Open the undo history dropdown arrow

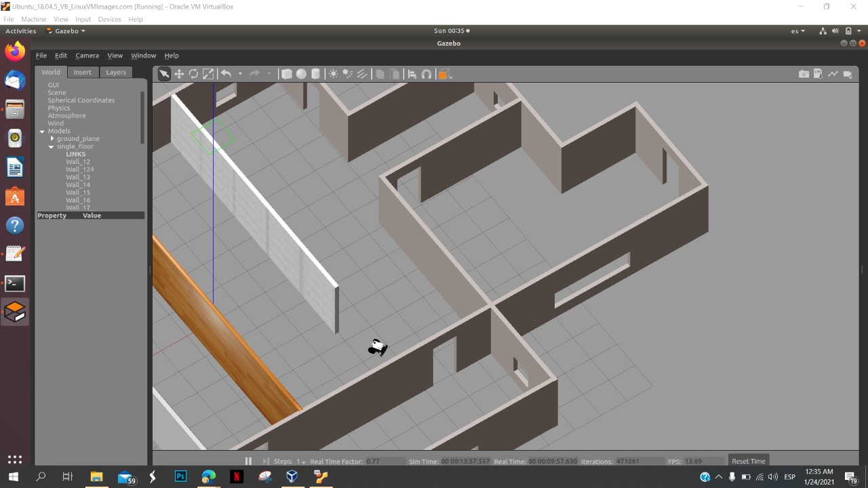click(240, 74)
